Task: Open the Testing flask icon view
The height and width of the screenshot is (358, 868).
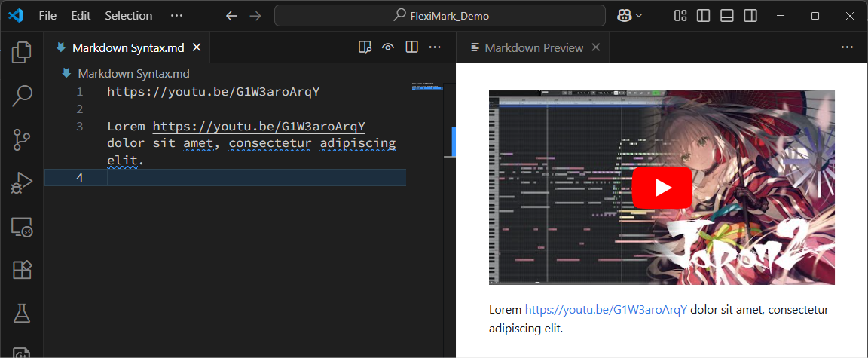Action: tap(22, 313)
